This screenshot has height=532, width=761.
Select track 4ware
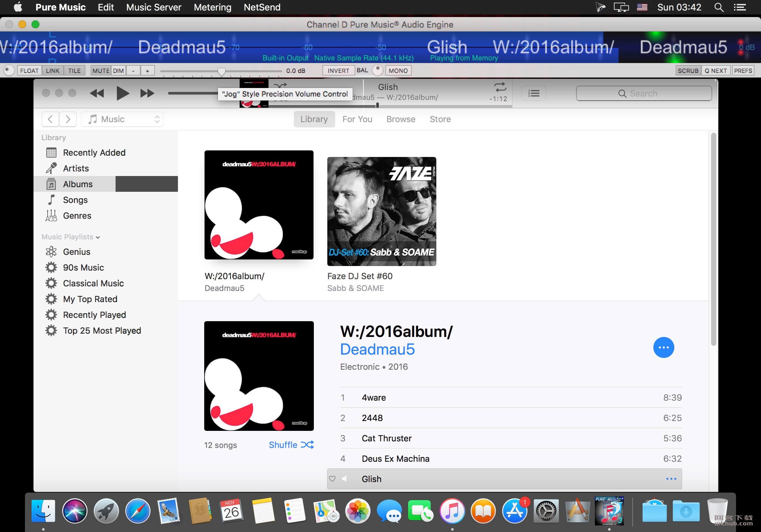(x=511, y=397)
